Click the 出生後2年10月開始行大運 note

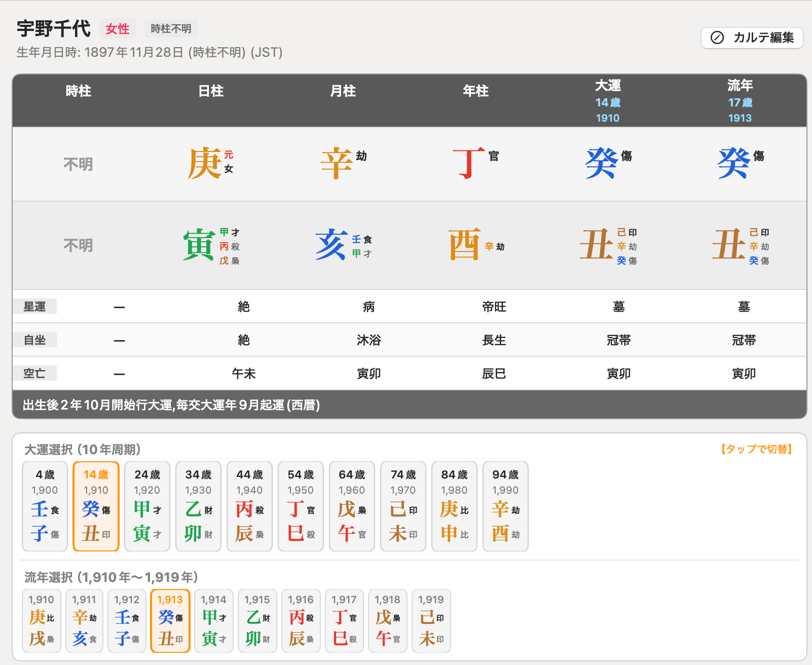pos(171,405)
